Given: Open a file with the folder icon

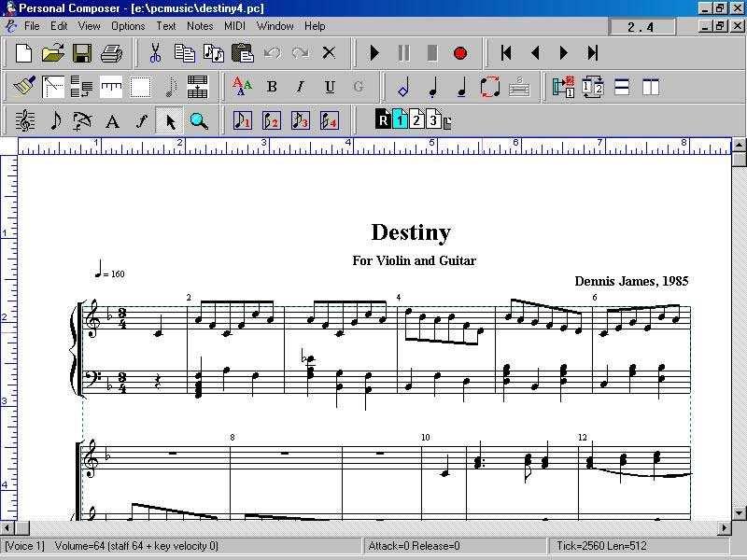Looking at the screenshot, I should coord(53,53).
